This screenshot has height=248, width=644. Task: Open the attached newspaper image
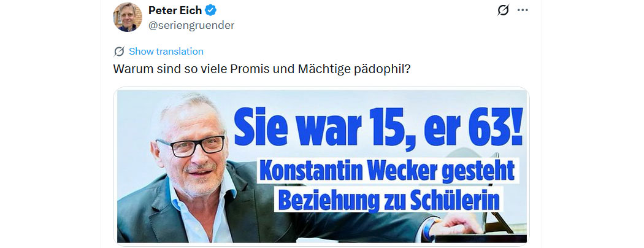point(321,166)
